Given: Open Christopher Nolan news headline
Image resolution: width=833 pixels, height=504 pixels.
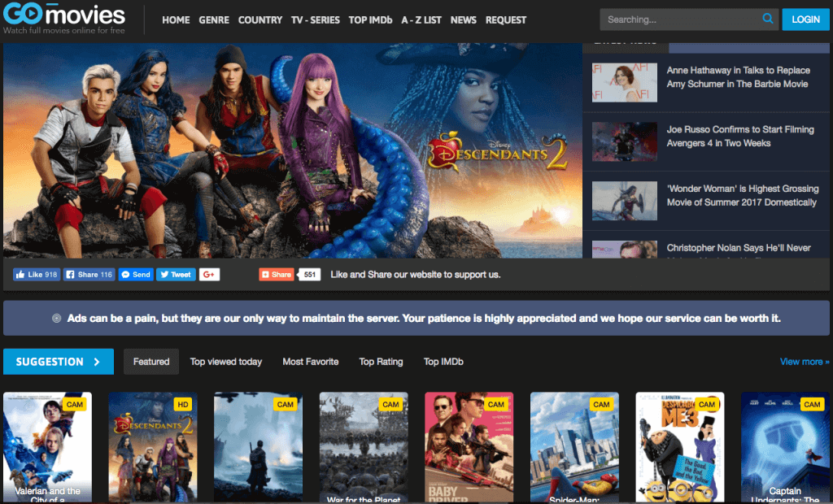Looking at the screenshot, I should (x=739, y=248).
